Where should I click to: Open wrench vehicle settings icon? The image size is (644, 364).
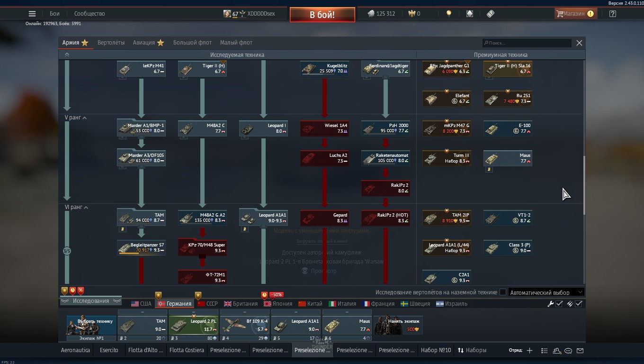pyautogui.click(x=550, y=304)
